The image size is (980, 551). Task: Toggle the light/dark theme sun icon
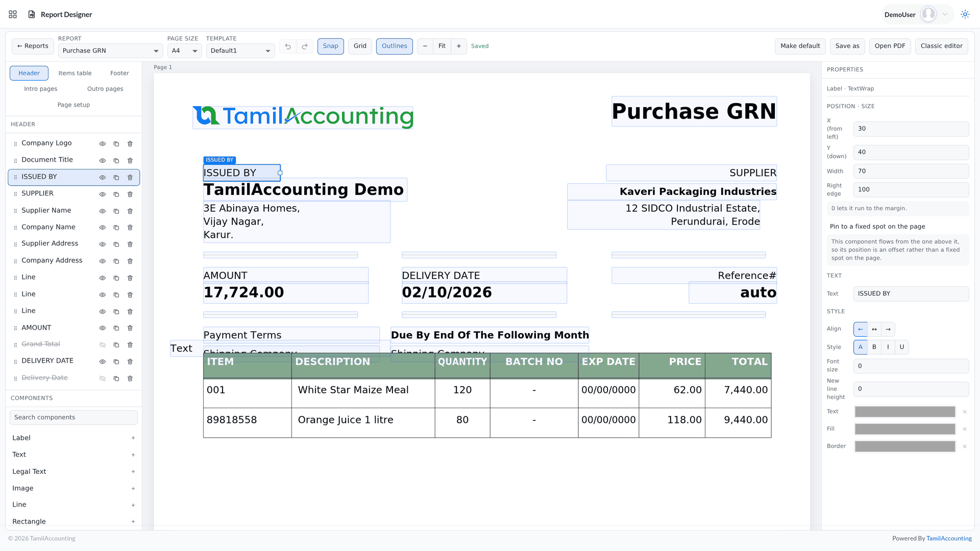[x=965, y=14]
